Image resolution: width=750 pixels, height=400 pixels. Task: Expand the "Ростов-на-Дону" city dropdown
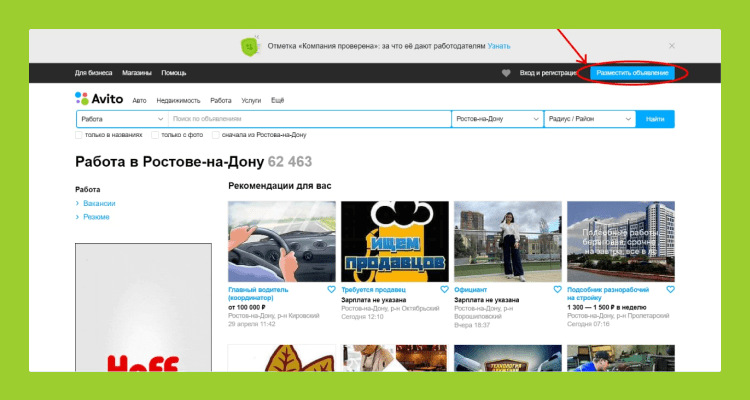pos(496,119)
